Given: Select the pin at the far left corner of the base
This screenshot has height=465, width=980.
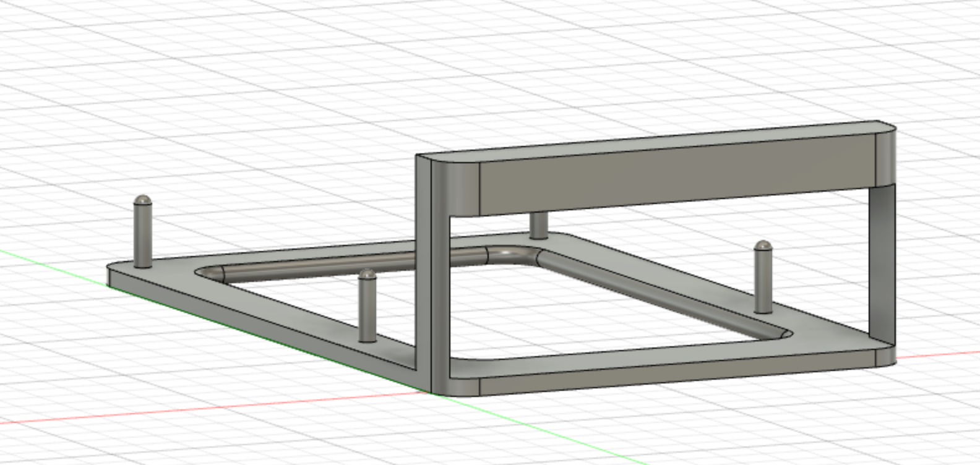Looking at the screenshot, I should point(143,232).
